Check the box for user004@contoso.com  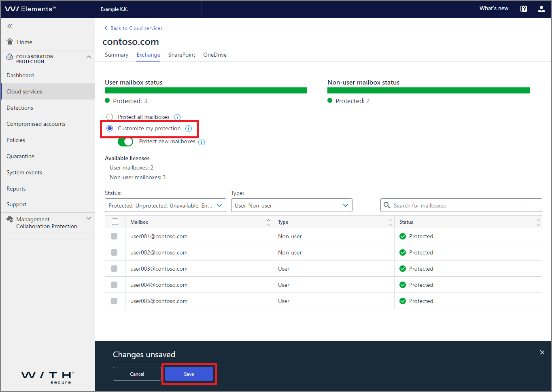(x=114, y=285)
